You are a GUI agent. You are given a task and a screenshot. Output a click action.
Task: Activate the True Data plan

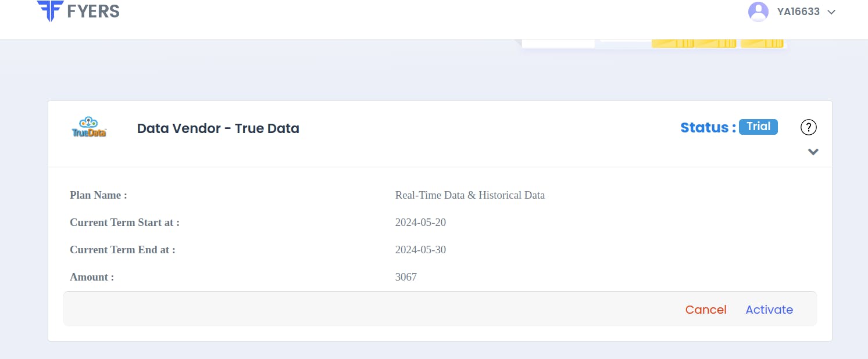(769, 310)
